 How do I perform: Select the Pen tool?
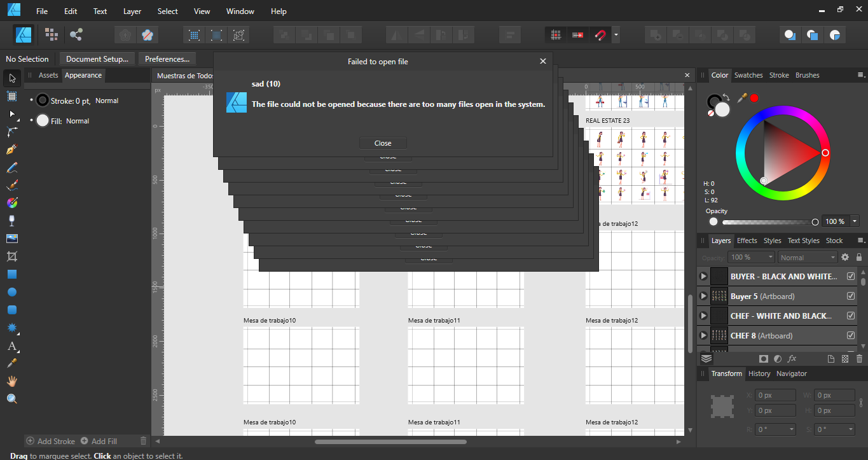(x=11, y=150)
